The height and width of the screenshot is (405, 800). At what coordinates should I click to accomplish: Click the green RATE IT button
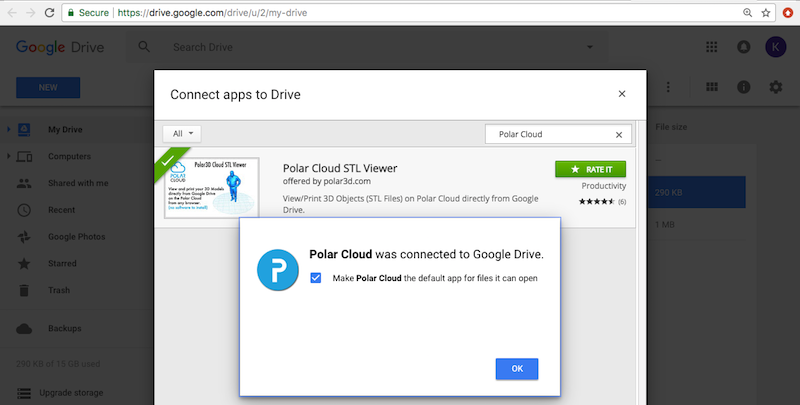(590, 169)
